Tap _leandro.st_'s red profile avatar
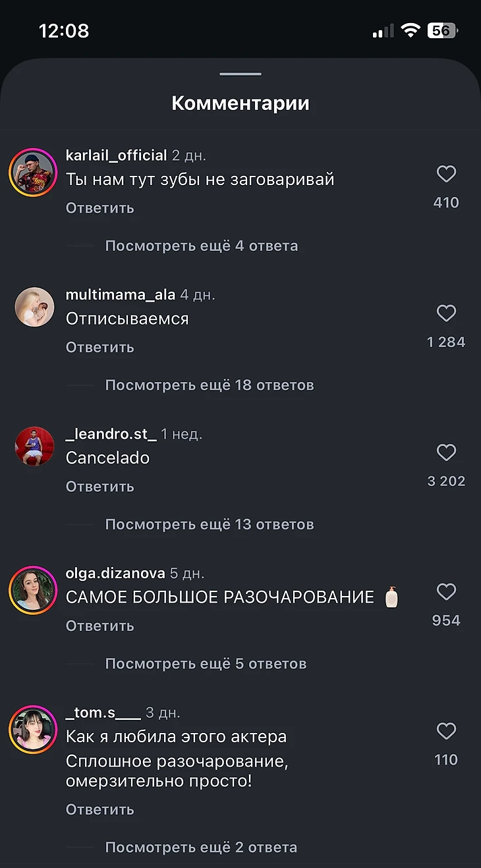 point(34,446)
